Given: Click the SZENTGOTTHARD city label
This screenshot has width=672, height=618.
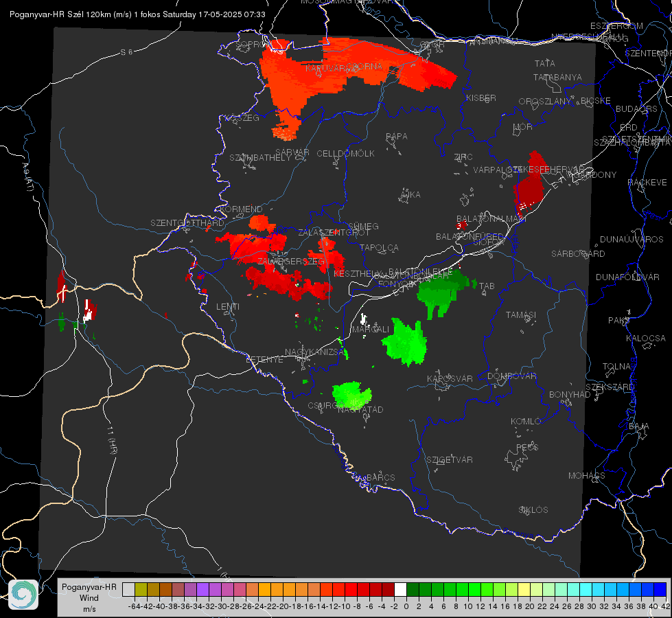Looking at the screenshot, I should (x=187, y=223).
